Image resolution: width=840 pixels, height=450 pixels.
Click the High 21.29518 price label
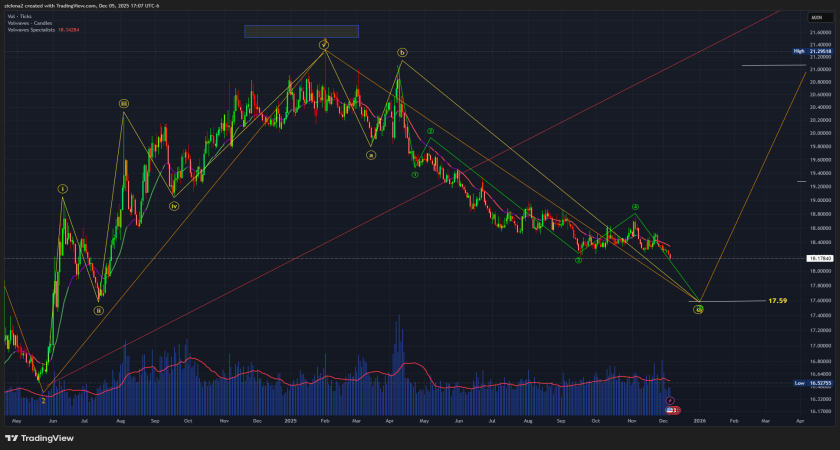click(x=813, y=50)
